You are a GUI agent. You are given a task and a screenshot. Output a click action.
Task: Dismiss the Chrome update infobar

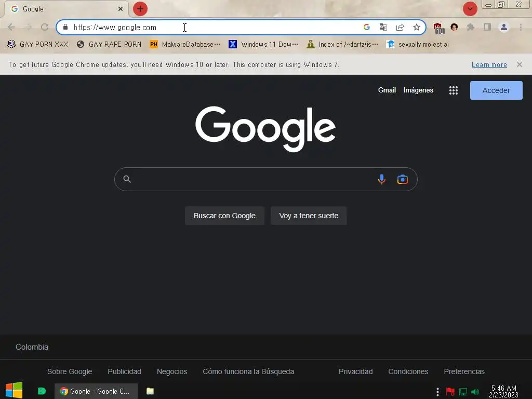pyautogui.click(x=519, y=64)
